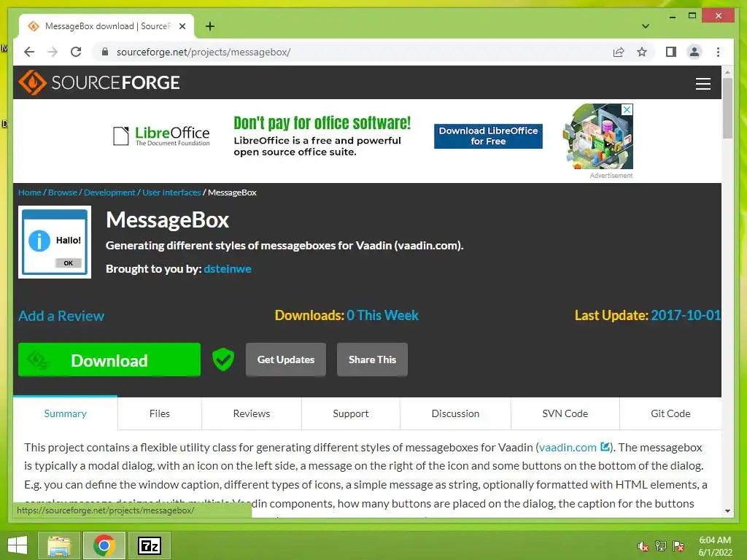Click the Action Center flag tray icon

coord(678,546)
